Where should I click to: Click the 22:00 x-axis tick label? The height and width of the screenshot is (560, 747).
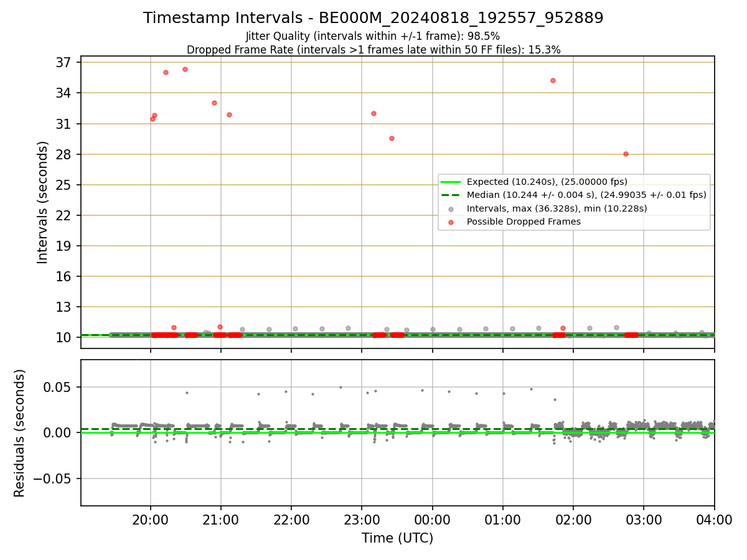tap(291, 520)
